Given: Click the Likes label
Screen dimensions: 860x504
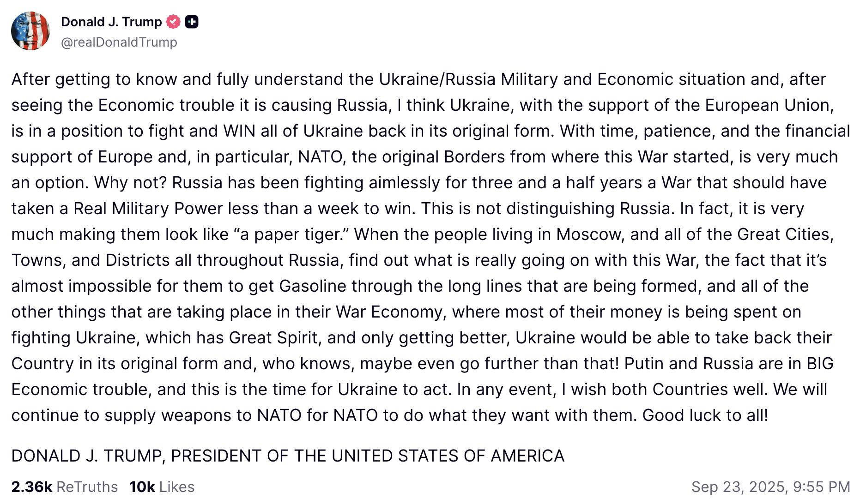Looking at the screenshot, I should 177,487.
